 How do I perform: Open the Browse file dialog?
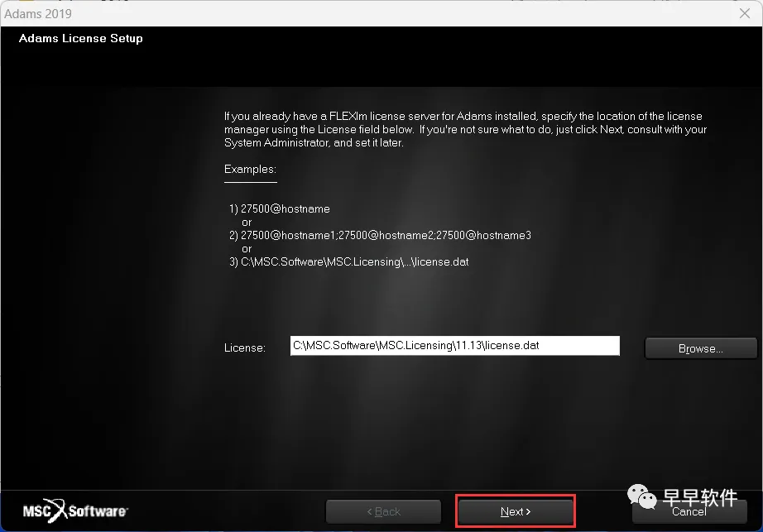click(701, 348)
